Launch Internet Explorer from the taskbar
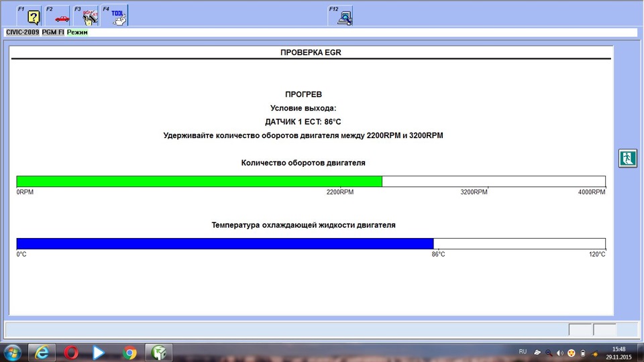The image size is (644, 362). (x=42, y=353)
